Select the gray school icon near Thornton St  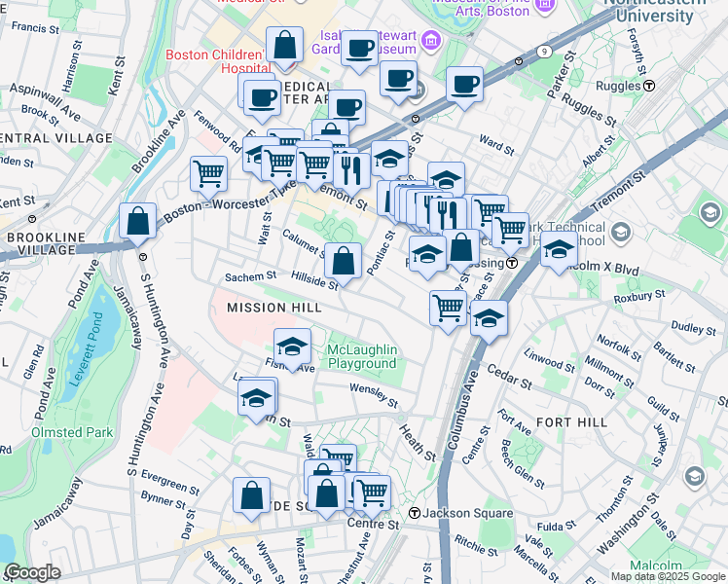tap(695, 477)
